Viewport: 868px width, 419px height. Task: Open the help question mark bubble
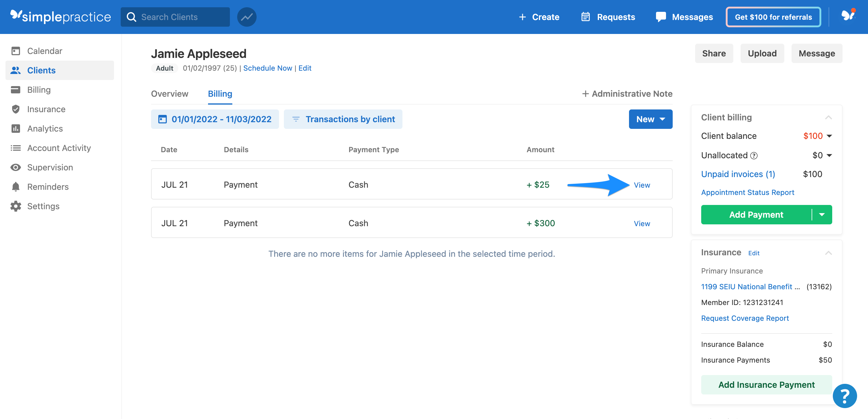coord(844,396)
